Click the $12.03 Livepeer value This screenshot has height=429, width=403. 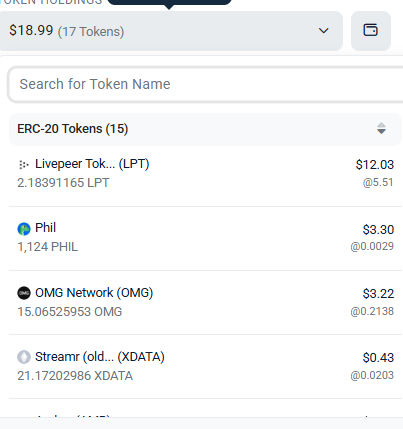[375, 165]
